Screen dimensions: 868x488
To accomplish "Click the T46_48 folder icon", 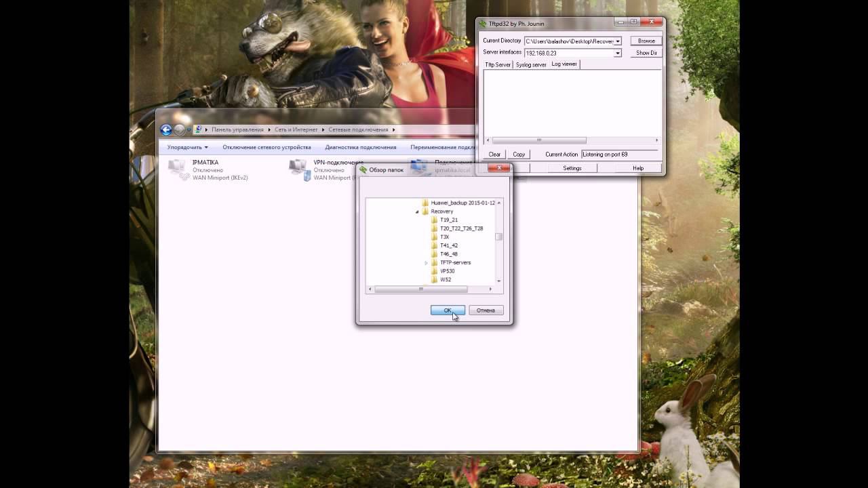I will [435, 253].
